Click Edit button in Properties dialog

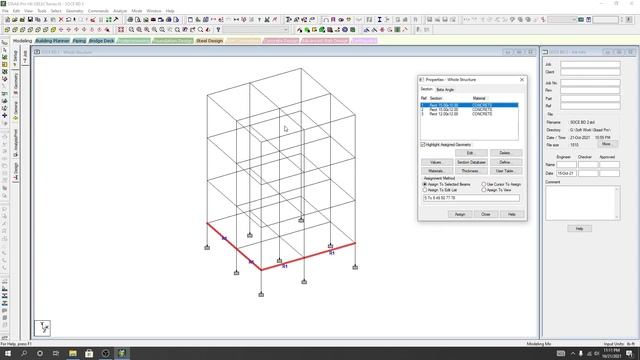[471, 153]
